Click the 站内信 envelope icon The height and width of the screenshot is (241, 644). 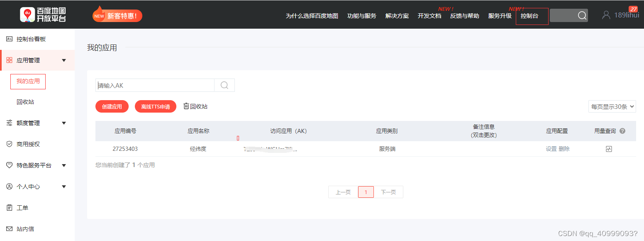[x=9, y=229]
